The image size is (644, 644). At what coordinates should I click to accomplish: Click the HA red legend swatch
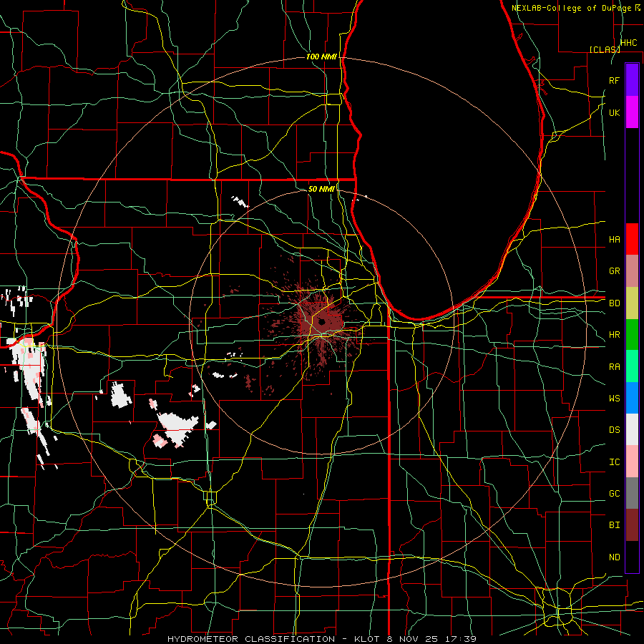coord(632,239)
